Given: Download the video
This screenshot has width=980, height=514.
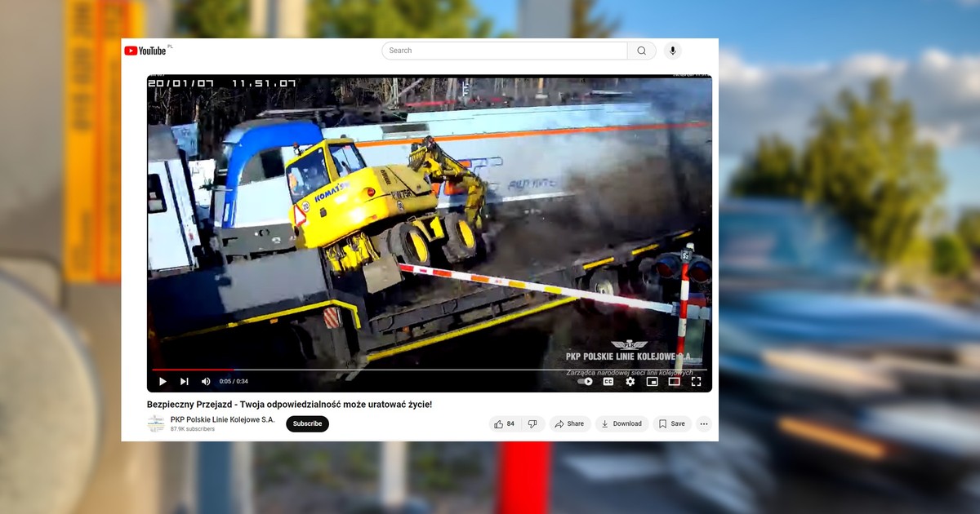Looking at the screenshot, I should (621, 423).
